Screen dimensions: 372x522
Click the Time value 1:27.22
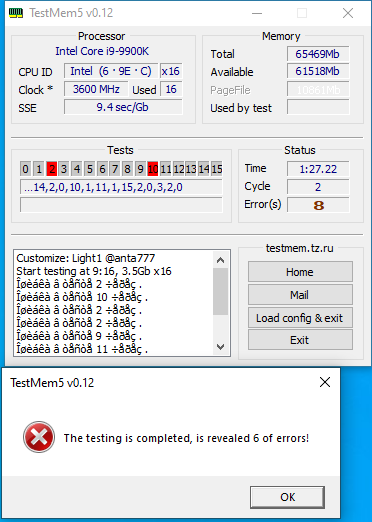coord(318,169)
